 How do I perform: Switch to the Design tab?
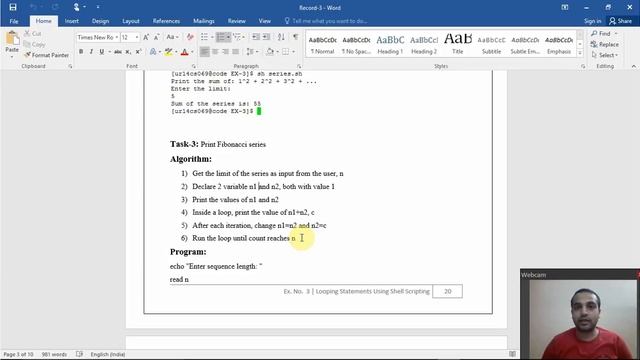(x=100, y=21)
